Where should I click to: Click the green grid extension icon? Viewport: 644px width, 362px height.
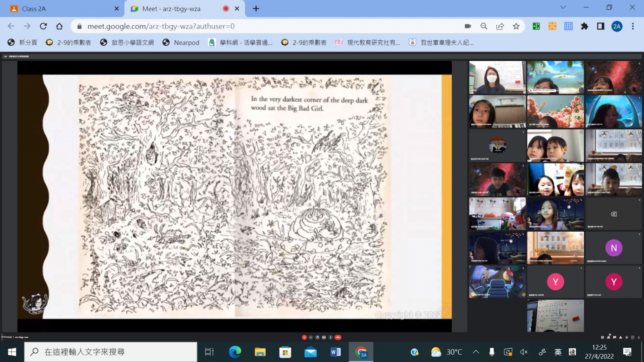tap(536, 26)
